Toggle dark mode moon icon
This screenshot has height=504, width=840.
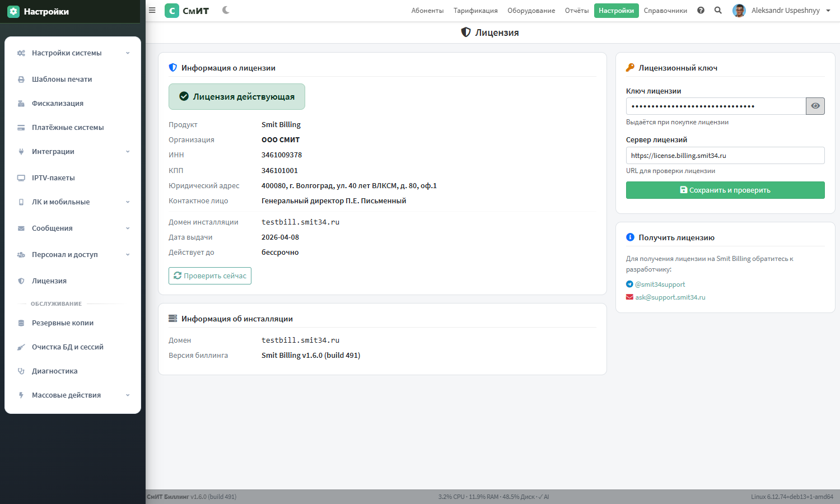pyautogui.click(x=226, y=10)
